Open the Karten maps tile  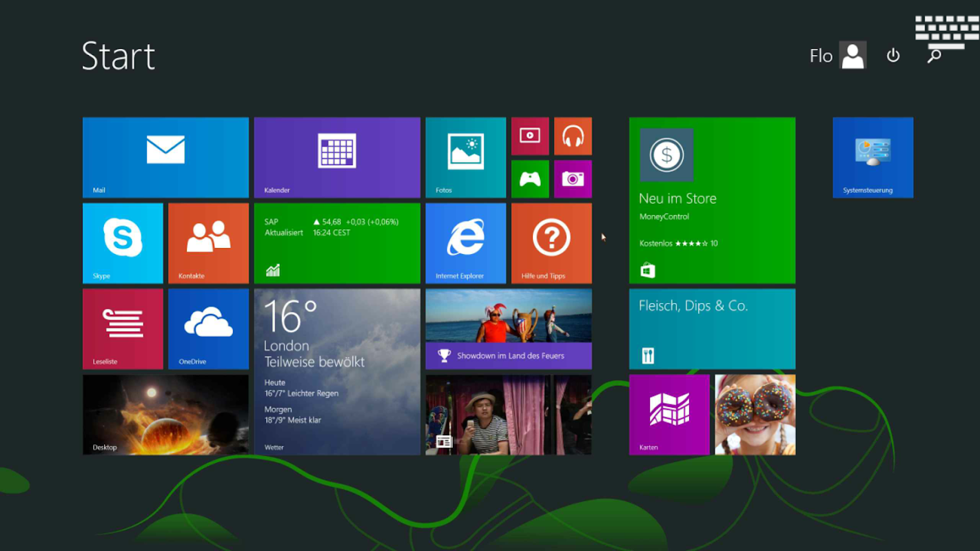669,414
